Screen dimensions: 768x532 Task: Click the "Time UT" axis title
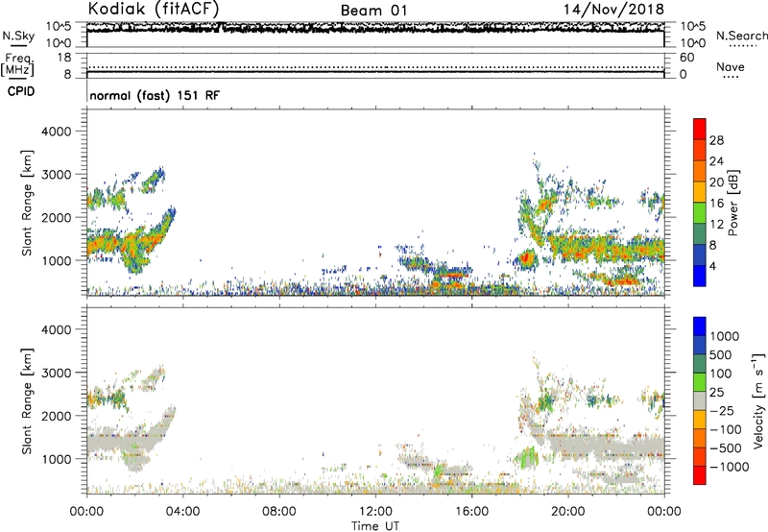[375, 526]
